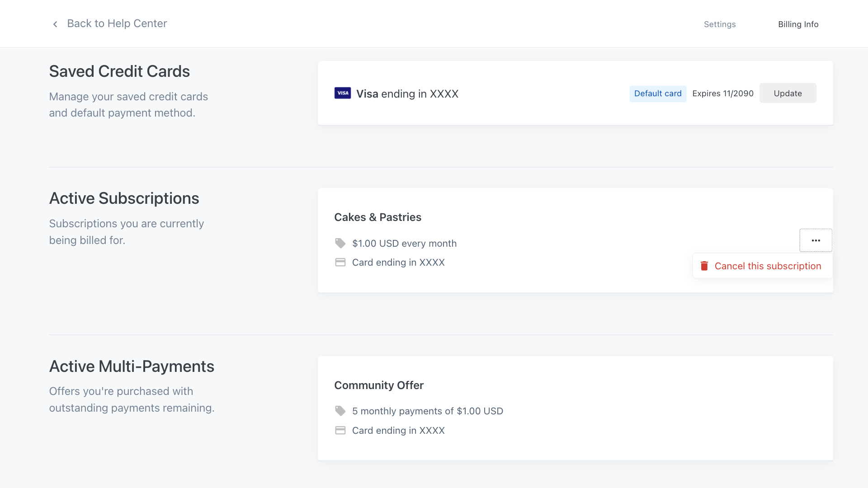Go back to Help Center

tap(117, 23)
